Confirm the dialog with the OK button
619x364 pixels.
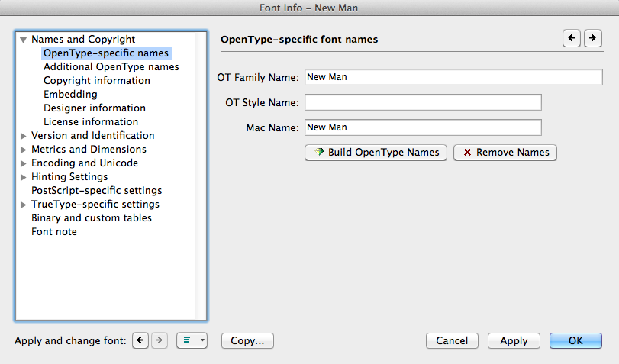pyautogui.click(x=575, y=341)
